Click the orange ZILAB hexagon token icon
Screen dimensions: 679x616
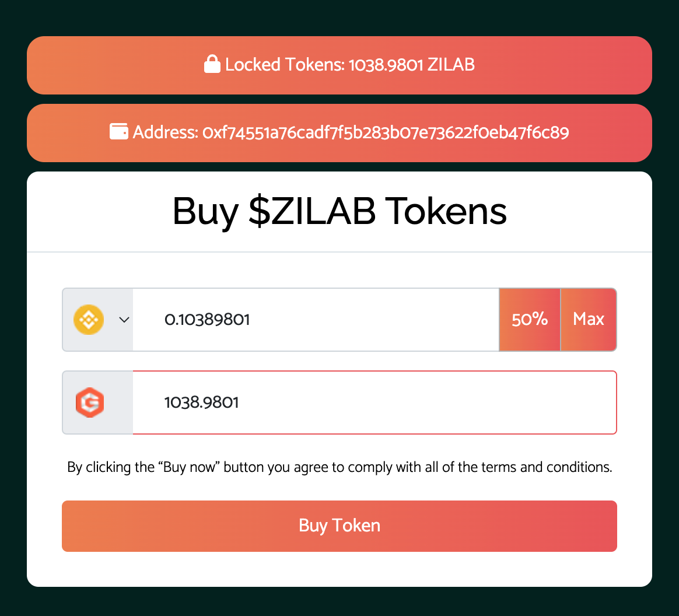pyautogui.click(x=89, y=402)
